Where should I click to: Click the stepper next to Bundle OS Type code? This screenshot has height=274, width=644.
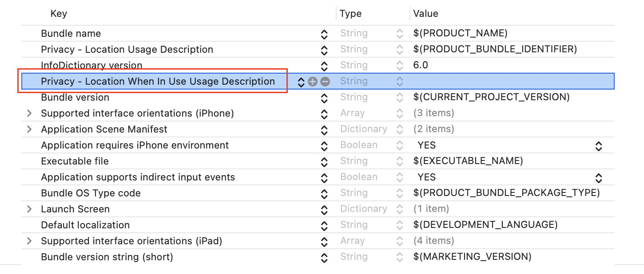[x=324, y=193]
